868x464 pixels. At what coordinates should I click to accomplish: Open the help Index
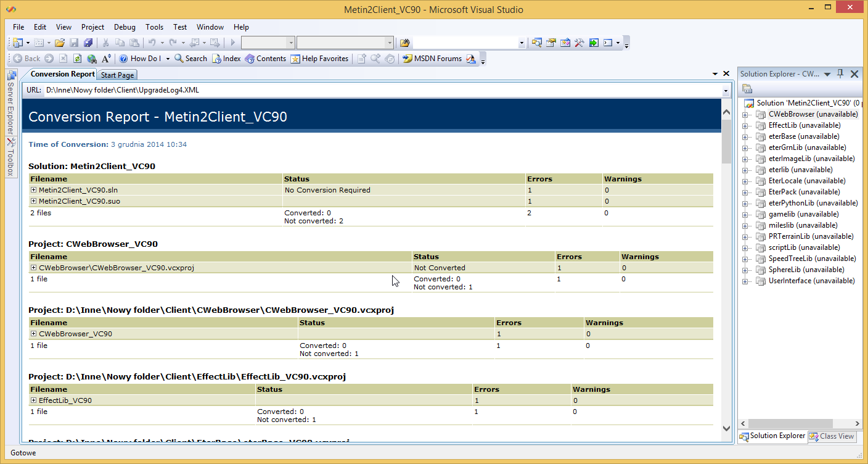point(226,59)
